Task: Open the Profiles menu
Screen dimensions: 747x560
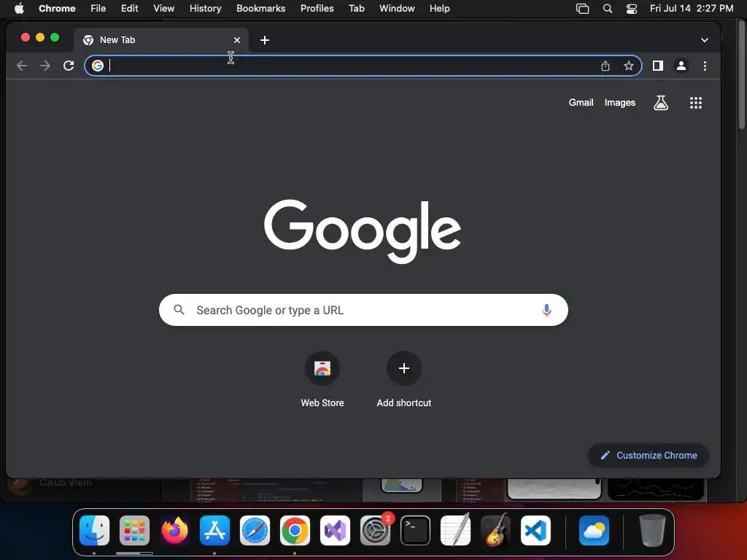Action: 317,9
